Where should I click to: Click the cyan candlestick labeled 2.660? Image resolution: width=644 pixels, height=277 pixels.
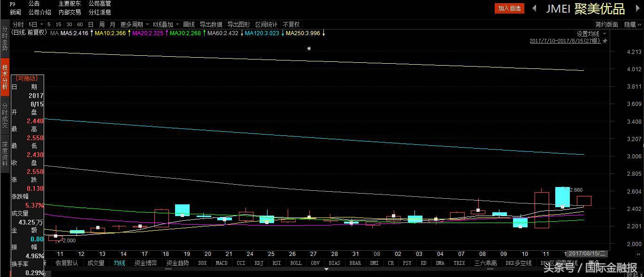pyautogui.click(x=562, y=197)
